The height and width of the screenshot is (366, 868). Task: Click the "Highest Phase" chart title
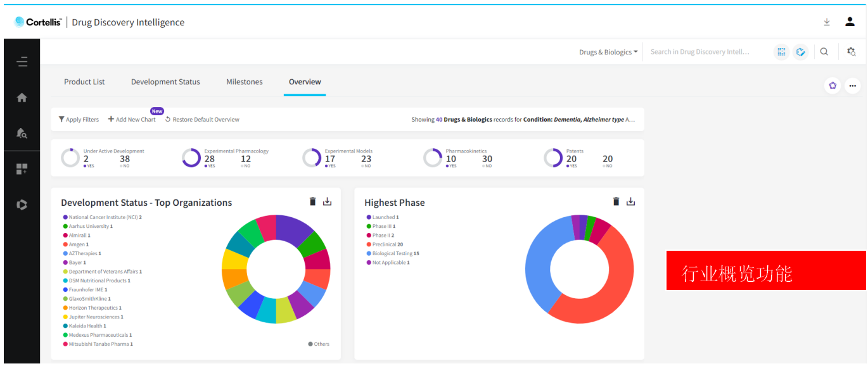point(395,203)
